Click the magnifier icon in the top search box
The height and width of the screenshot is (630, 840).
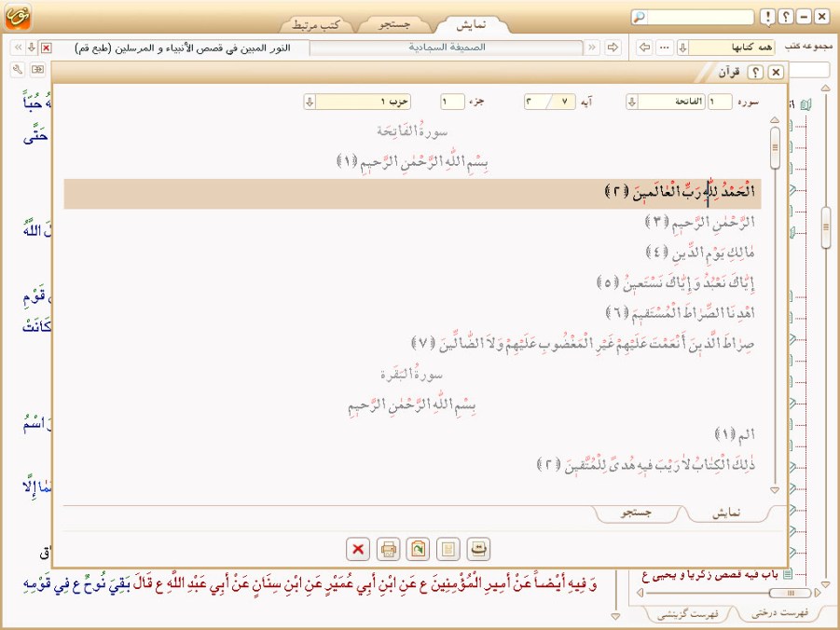[640, 17]
